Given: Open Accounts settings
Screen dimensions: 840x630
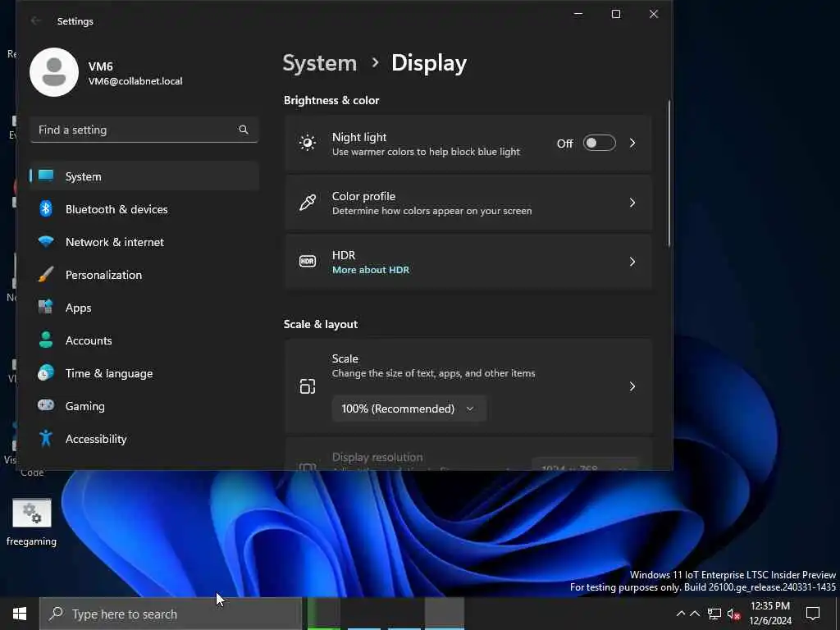Looking at the screenshot, I should (x=144, y=340).
